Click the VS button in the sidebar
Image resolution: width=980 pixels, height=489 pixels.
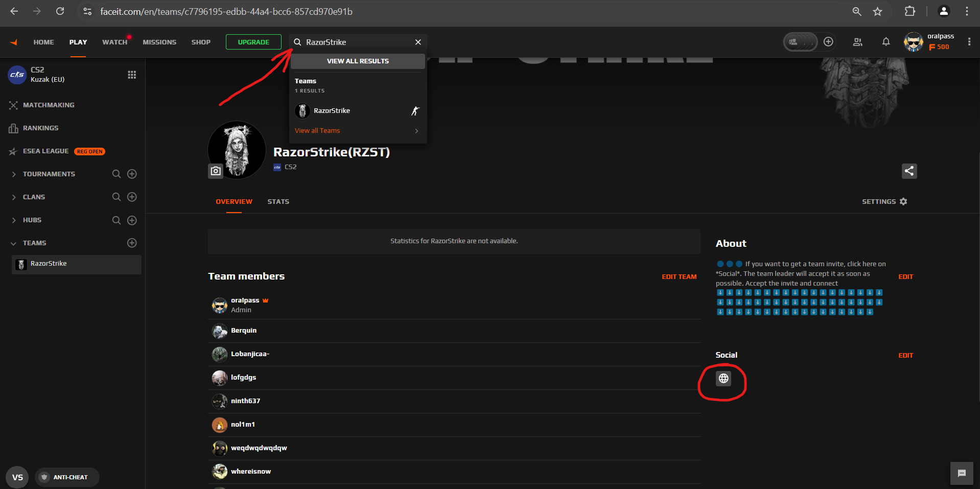(17, 477)
